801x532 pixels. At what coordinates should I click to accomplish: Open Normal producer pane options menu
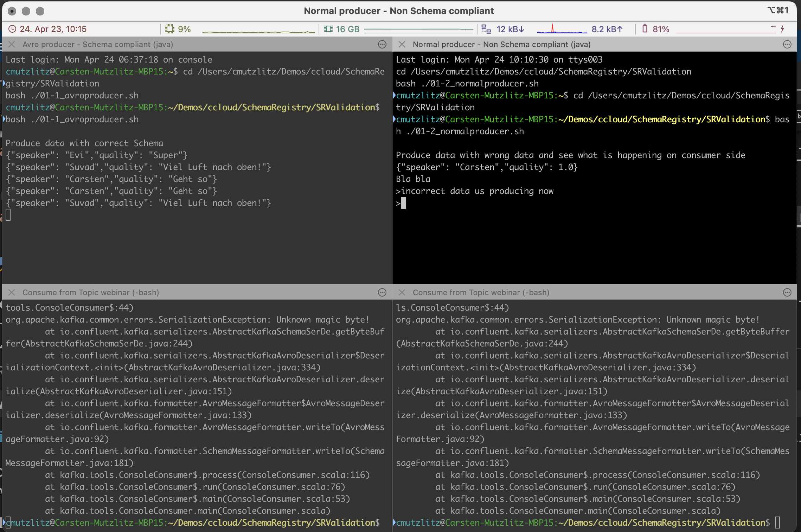tap(787, 44)
